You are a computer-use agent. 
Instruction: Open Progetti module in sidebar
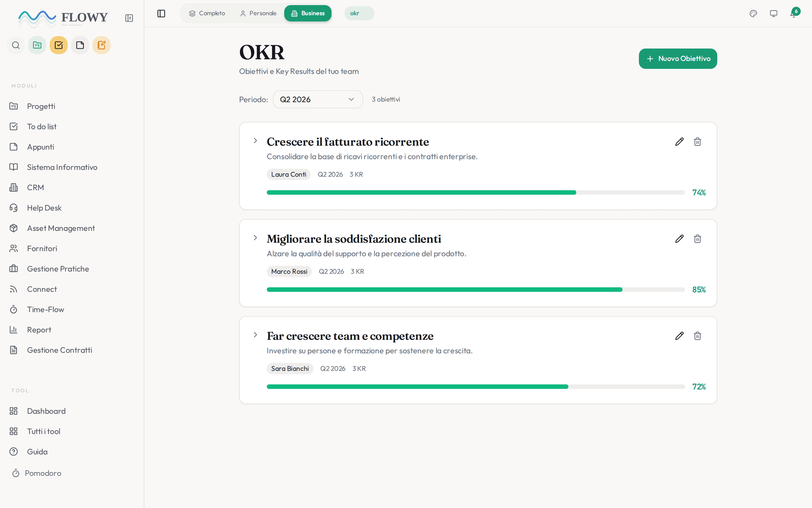coord(72,106)
